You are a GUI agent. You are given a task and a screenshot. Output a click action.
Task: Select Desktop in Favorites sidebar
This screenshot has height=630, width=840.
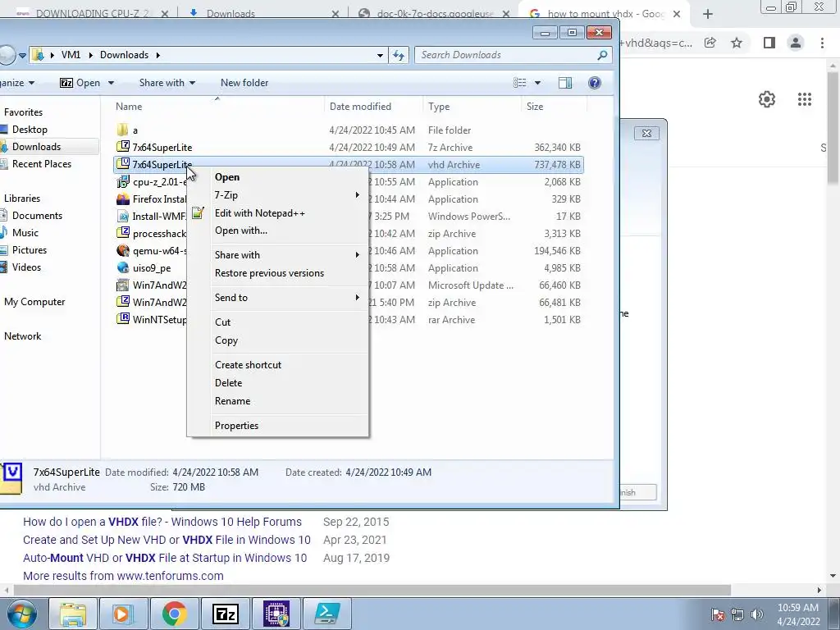(30, 130)
